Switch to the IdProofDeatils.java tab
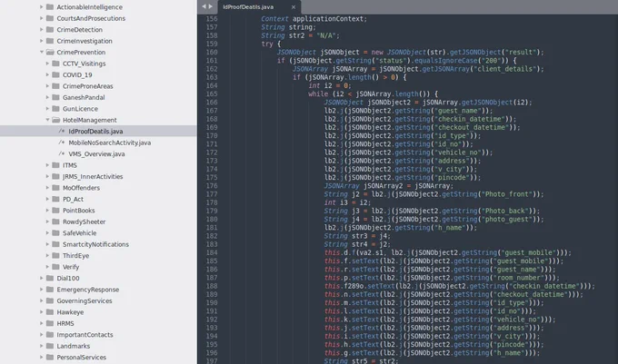Image resolution: width=618 pixels, height=364 pixels. (248, 7)
